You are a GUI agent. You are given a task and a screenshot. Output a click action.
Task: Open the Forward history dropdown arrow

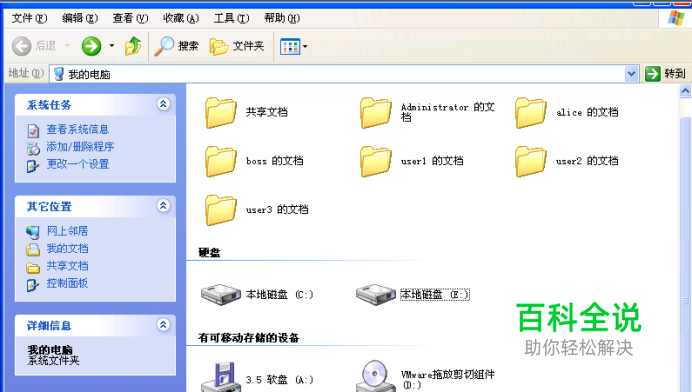point(112,46)
